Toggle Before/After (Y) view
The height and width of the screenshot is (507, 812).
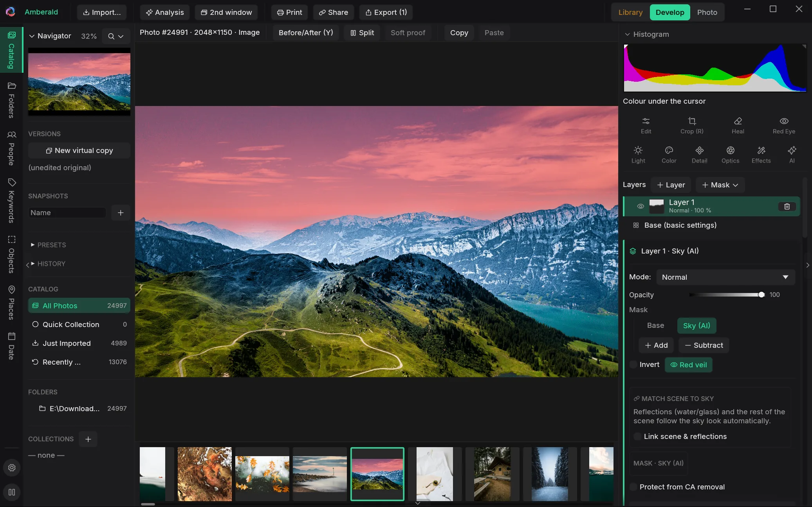tap(305, 32)
